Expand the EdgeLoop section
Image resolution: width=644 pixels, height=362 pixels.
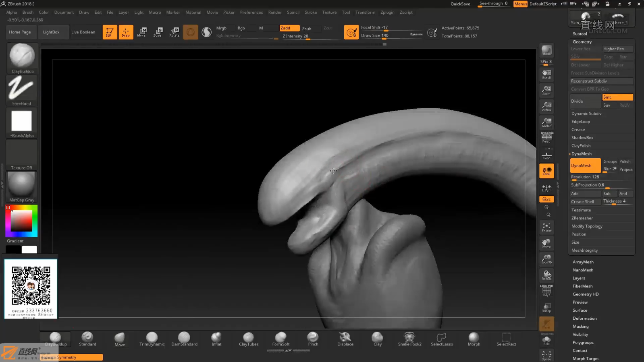(x=580, y=122)
